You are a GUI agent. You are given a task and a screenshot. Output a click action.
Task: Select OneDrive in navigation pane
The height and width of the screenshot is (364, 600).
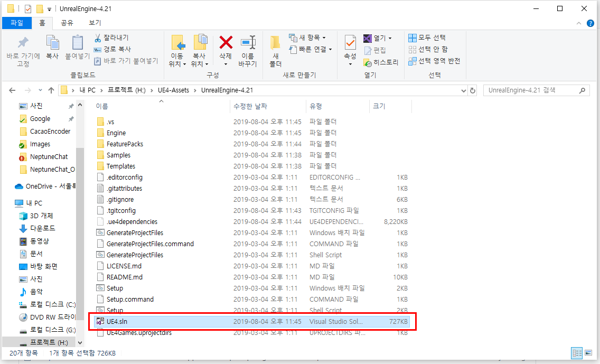(45, 186)
